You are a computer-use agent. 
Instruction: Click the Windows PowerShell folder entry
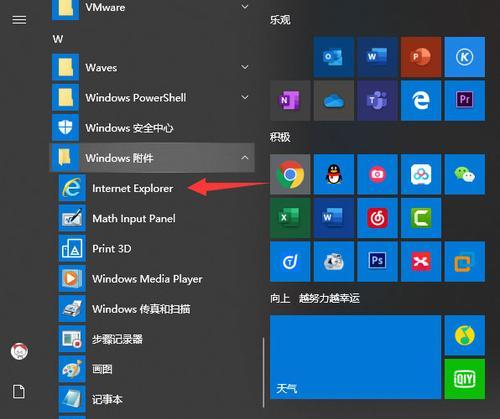(152, 97)
